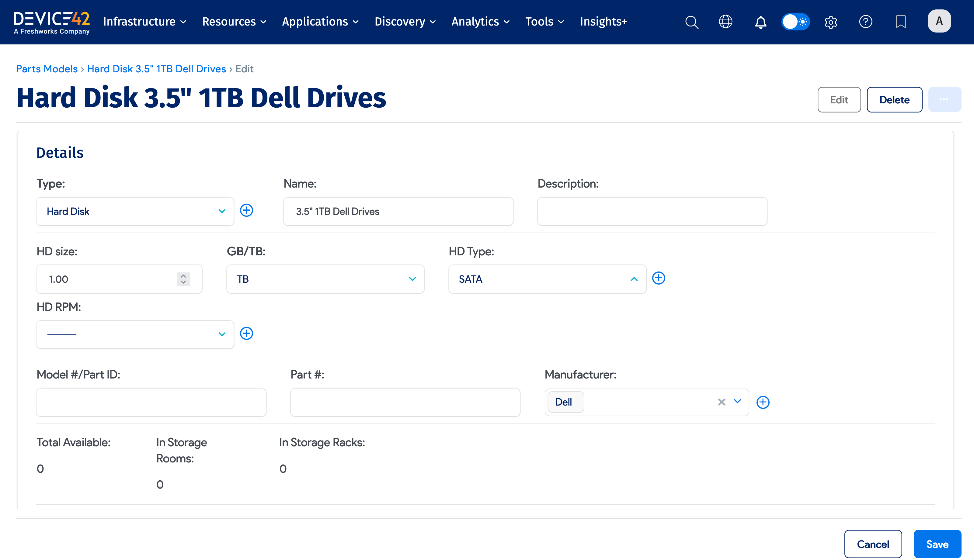
Task: Increase HD size using the stepper arrows
Action: pos(183,276)
